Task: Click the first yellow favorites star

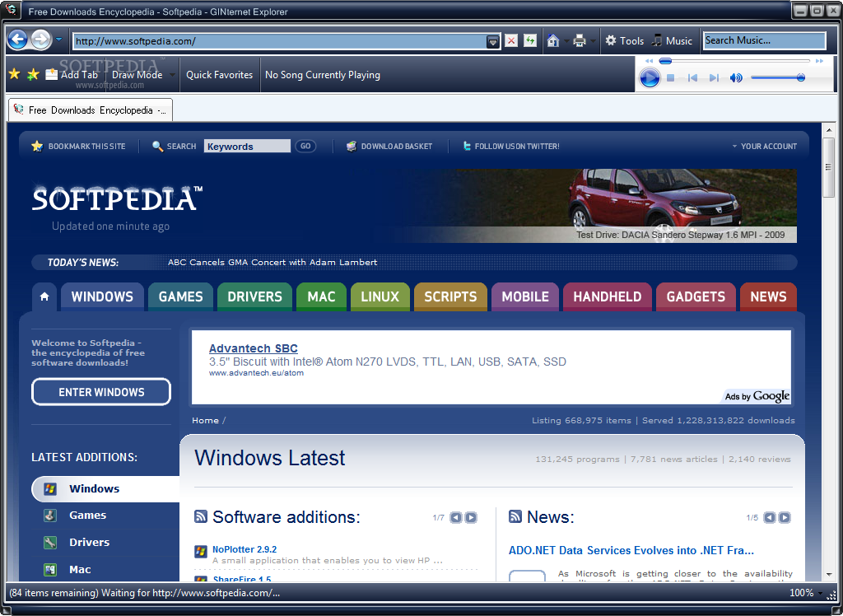Action: coord(15,74)
